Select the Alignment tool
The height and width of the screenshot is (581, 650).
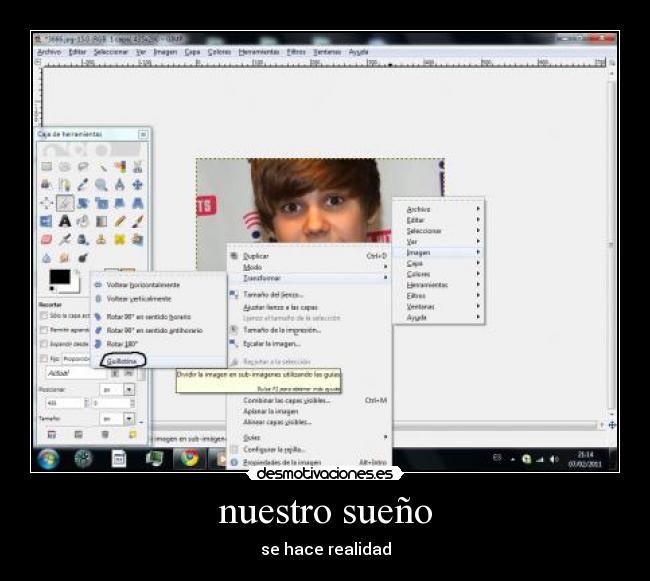pos(46,203)
